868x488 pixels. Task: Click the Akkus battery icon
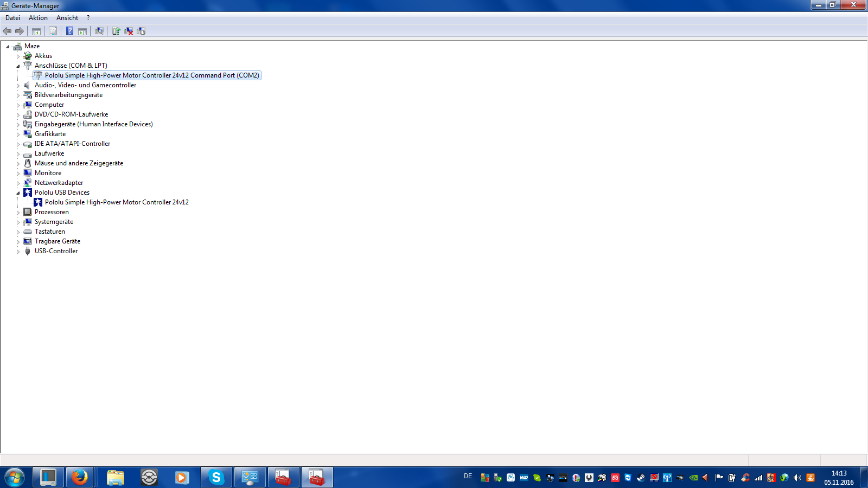[x=28, y=56]
